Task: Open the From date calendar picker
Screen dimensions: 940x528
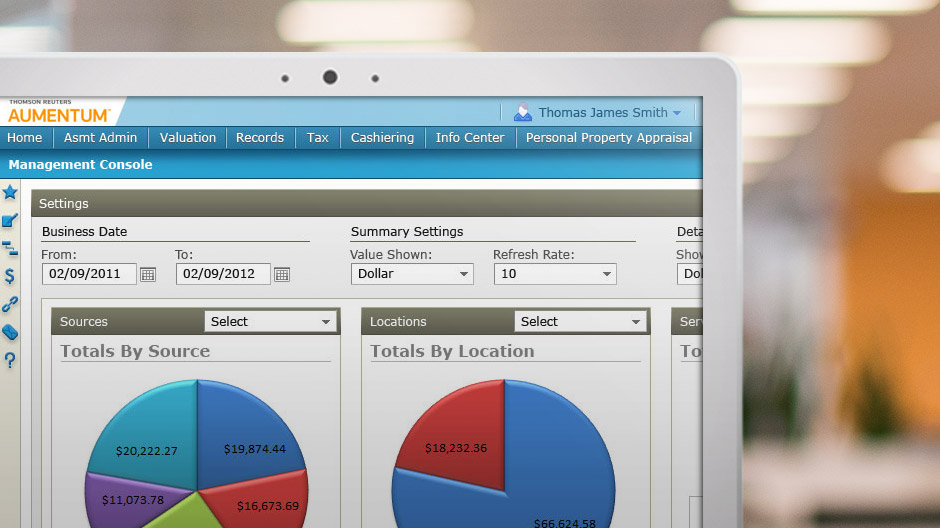Action: coord(147,274)
